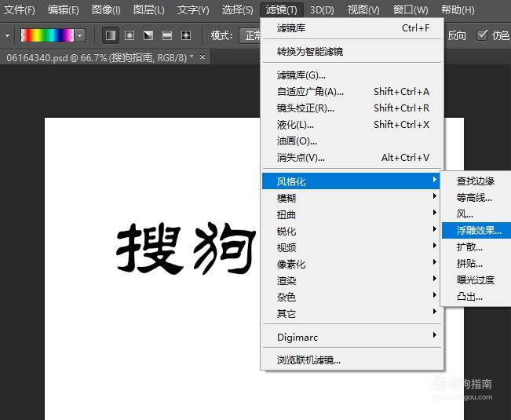Apply the 曝光过度 solarize filter
Screen dimensions: 511x420
click(476, 280)
